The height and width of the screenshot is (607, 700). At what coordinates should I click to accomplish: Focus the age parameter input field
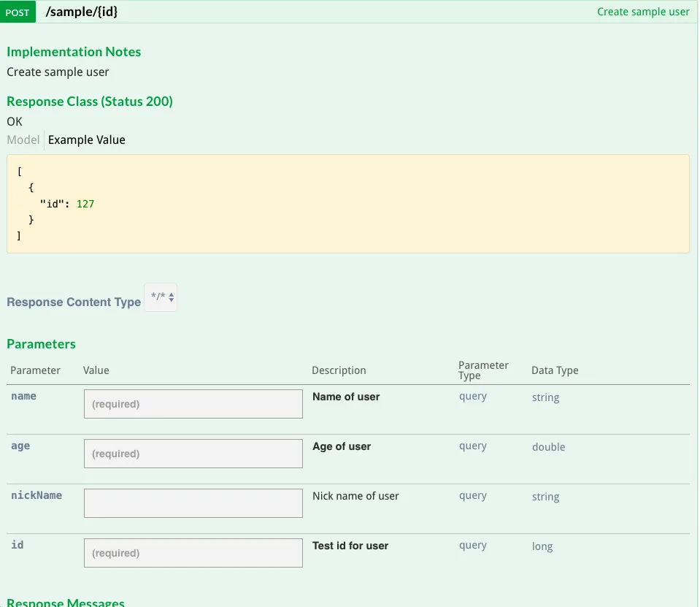(x=193, y=454)
